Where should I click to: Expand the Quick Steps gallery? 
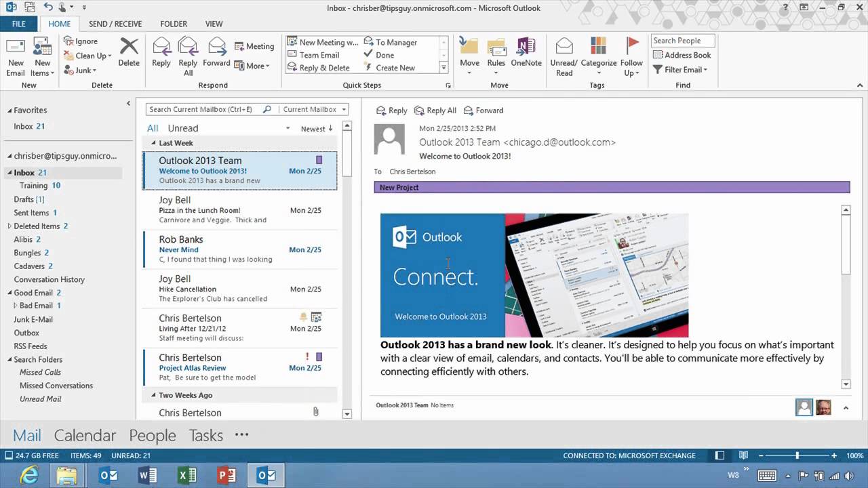443,68
